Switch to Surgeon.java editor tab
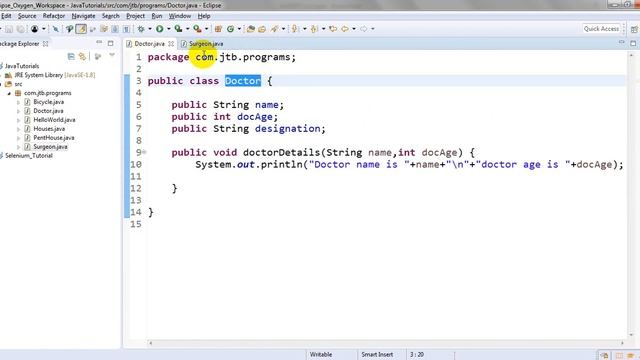 pyautogui.click(x=202, y=44)
